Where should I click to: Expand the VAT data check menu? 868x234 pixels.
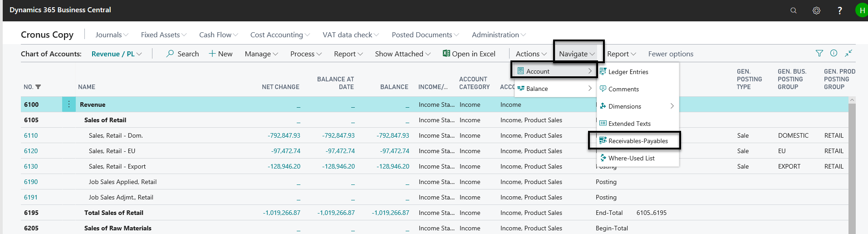[x=351, y=35]
